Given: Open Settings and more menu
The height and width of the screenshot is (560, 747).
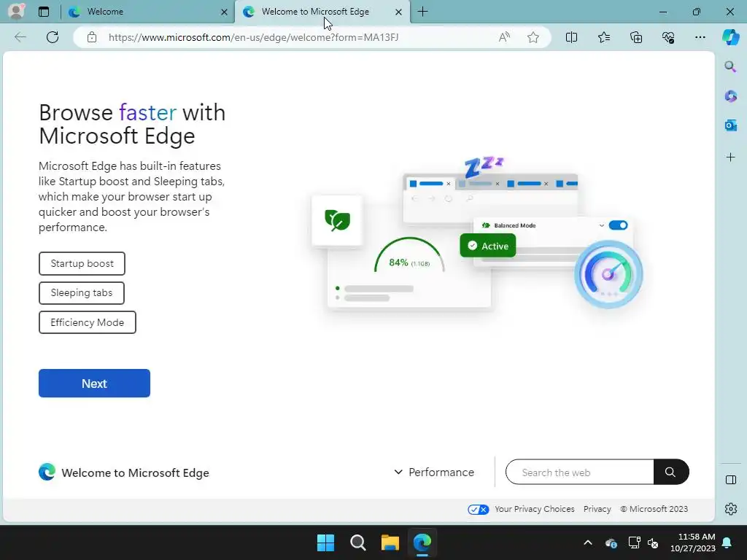Looking at the screenshot, I should coord(700,37).
